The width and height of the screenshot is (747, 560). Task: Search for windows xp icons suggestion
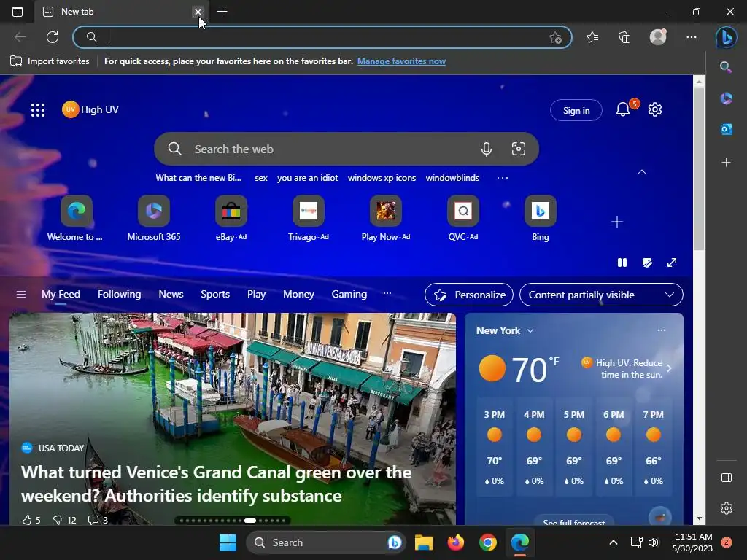(x=382, y=178)
